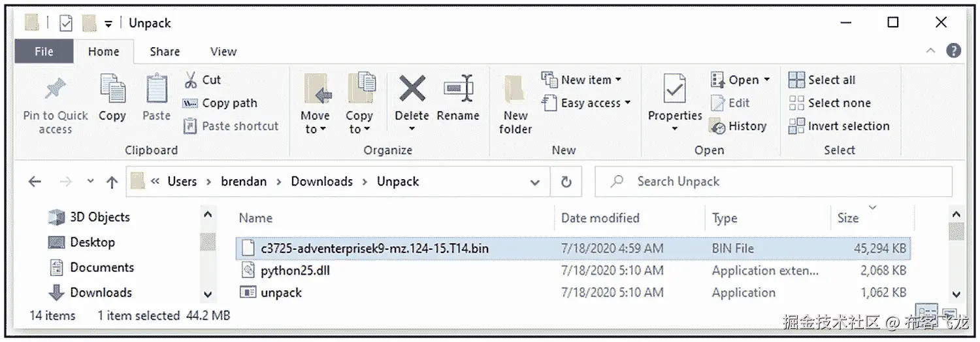Click the Downloads breadcrumb in address bar
Viewport: 980px width, 342px height.
coord(321,182)
